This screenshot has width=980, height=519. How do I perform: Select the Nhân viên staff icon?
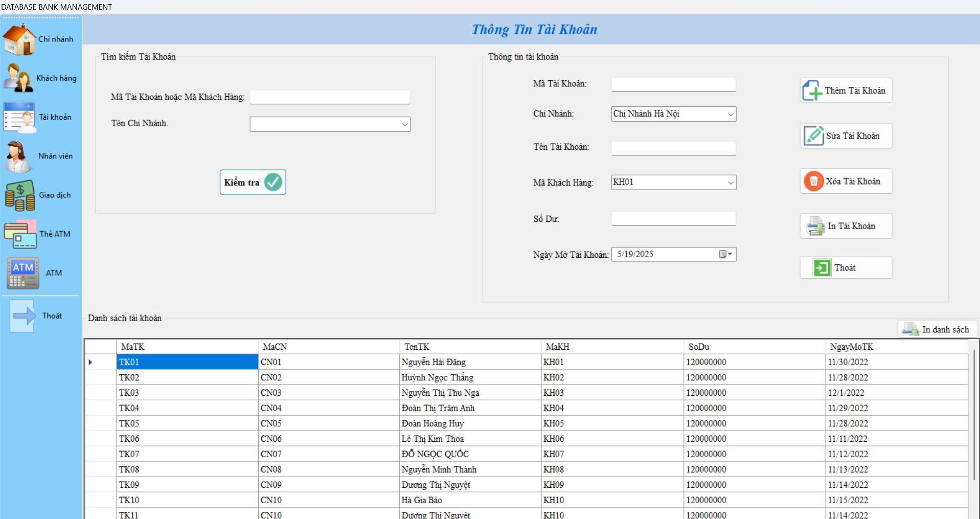pyautogui.click(x=18, y=156)
